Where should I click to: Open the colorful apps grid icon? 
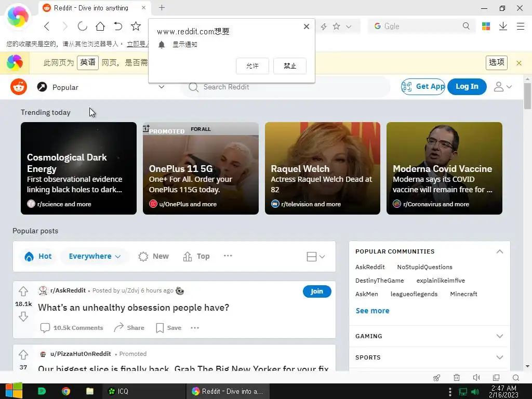click(x=486, y=26)
